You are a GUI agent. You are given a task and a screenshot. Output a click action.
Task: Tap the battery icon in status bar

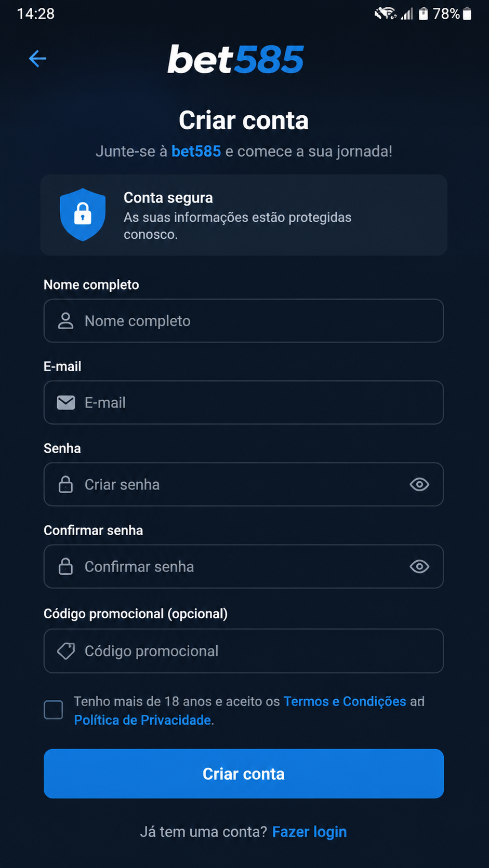pos(467,13)
